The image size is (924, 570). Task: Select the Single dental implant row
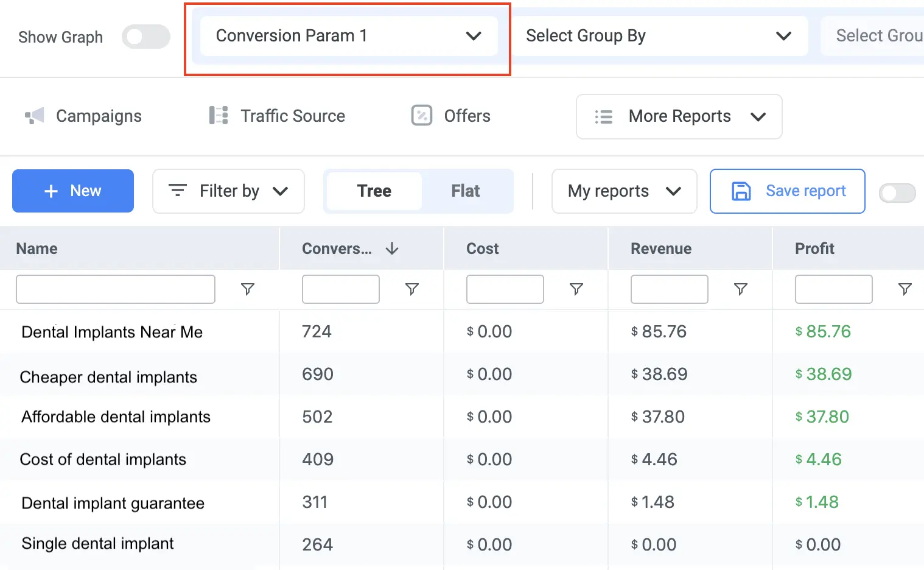click(462, 544)
